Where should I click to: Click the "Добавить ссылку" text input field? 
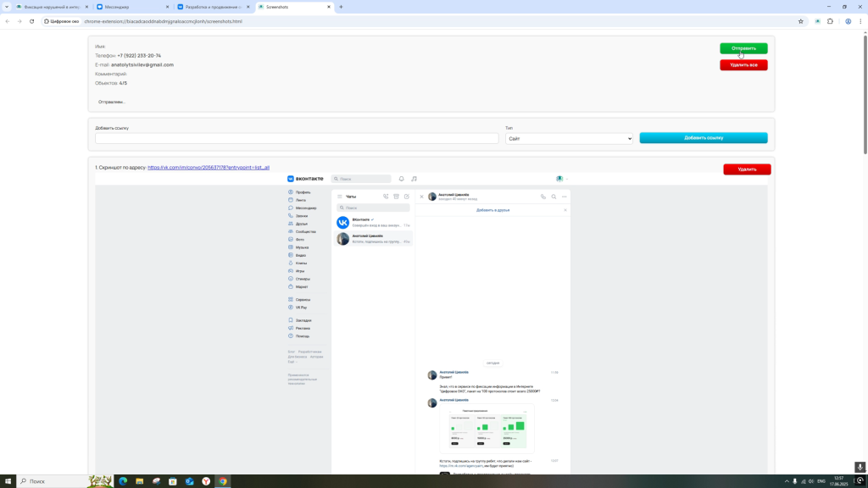(x=297, y=138)
